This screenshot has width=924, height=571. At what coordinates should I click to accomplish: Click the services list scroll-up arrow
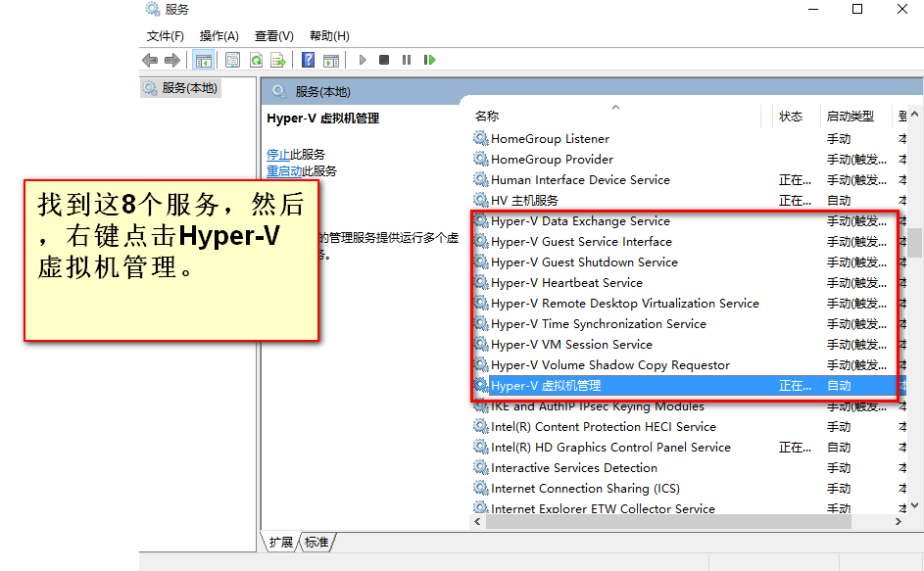point(914,115)
